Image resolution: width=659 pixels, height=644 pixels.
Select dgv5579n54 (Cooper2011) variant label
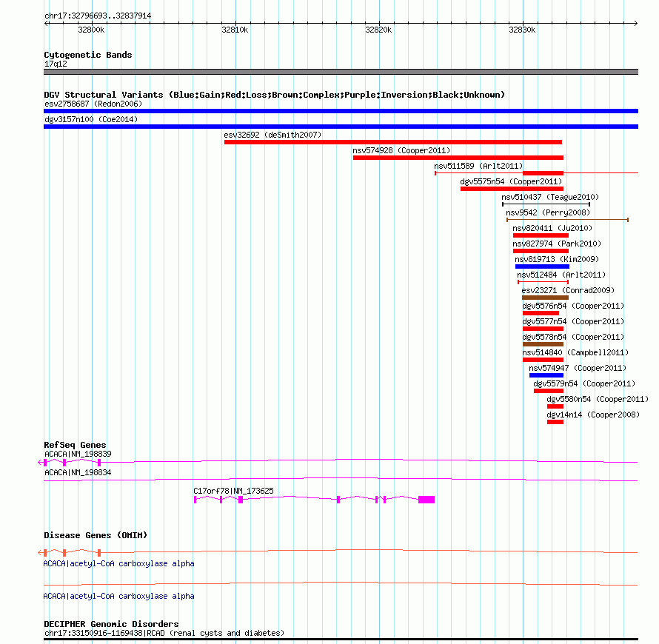[584, 383]
